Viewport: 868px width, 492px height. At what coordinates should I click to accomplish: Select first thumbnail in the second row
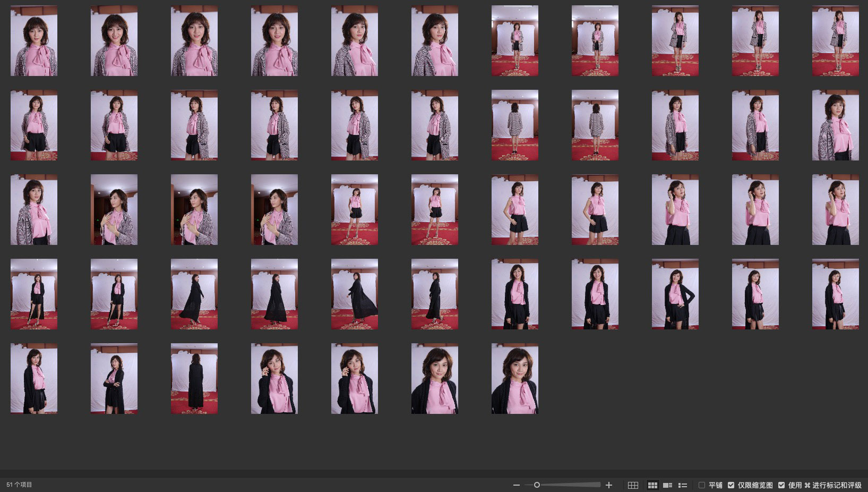click(x=34, y=125)
